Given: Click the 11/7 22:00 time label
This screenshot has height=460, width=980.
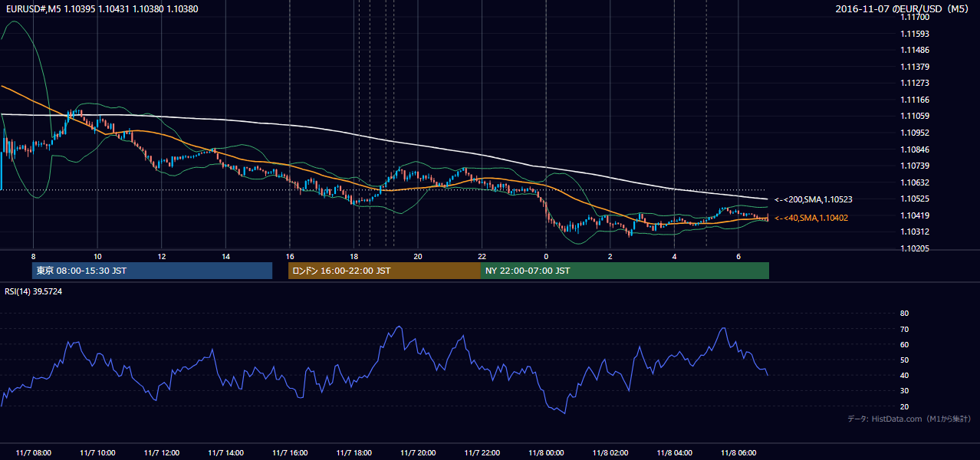Looking at the screenshot, I should pyautogui.click(x=482, y=452).
